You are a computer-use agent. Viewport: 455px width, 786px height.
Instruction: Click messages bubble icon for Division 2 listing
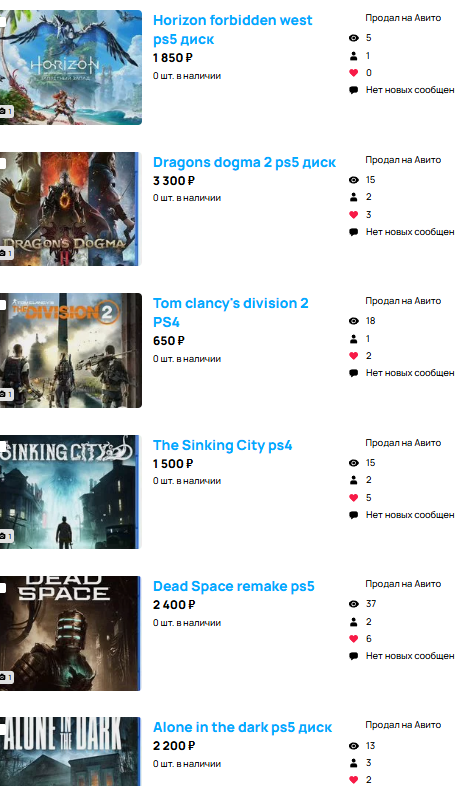354,373
